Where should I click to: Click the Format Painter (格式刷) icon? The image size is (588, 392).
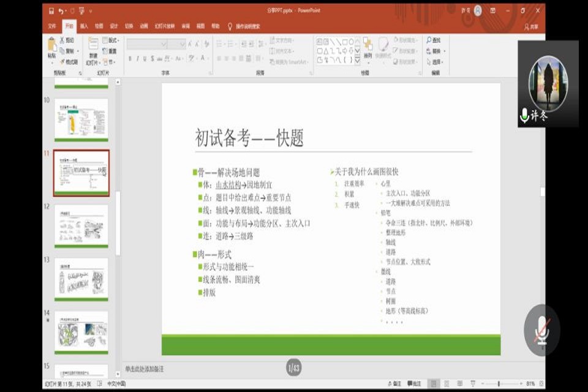(62, 61)
